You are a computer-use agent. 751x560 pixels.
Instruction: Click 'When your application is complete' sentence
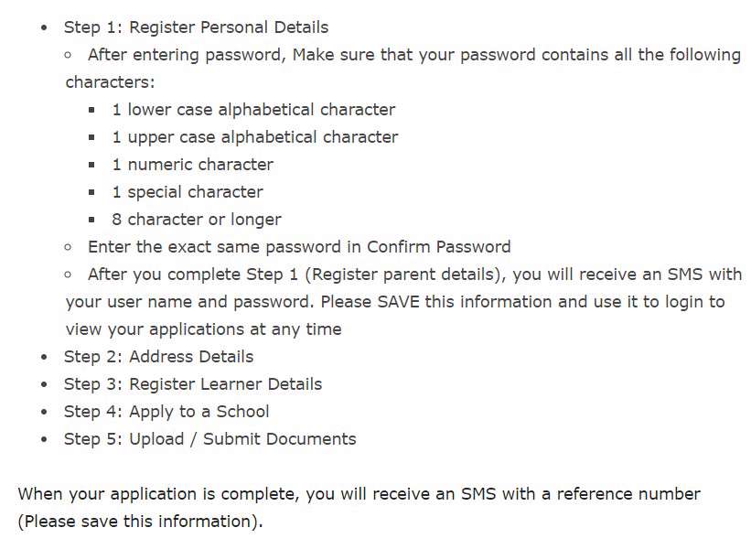[158, 494]
